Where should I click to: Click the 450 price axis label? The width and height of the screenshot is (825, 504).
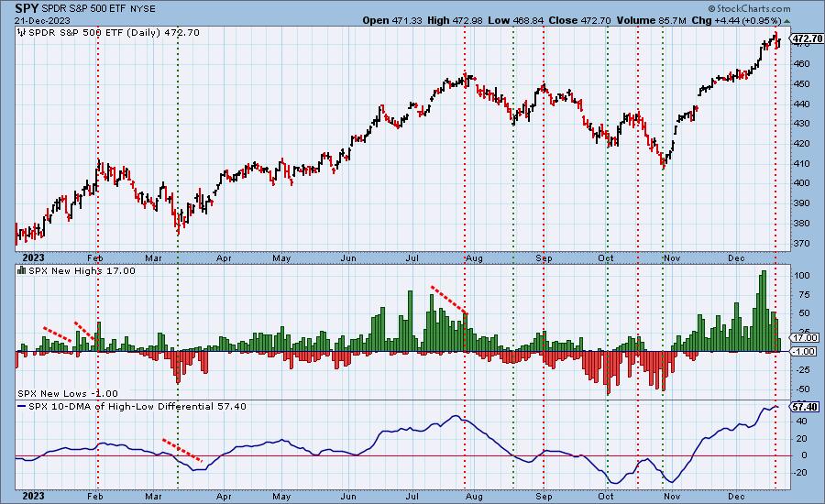pos(802,83)
